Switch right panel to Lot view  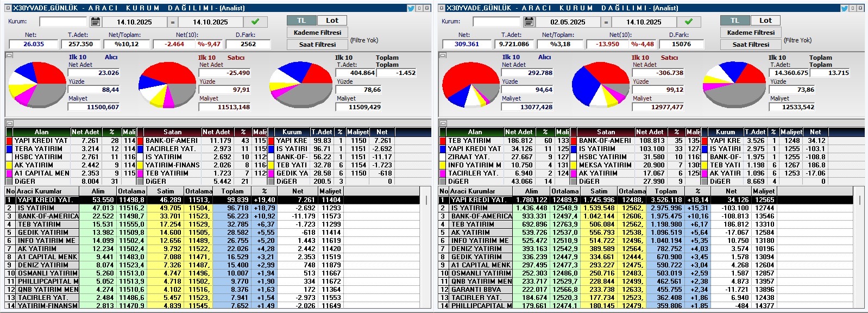(x=765, y=21)
